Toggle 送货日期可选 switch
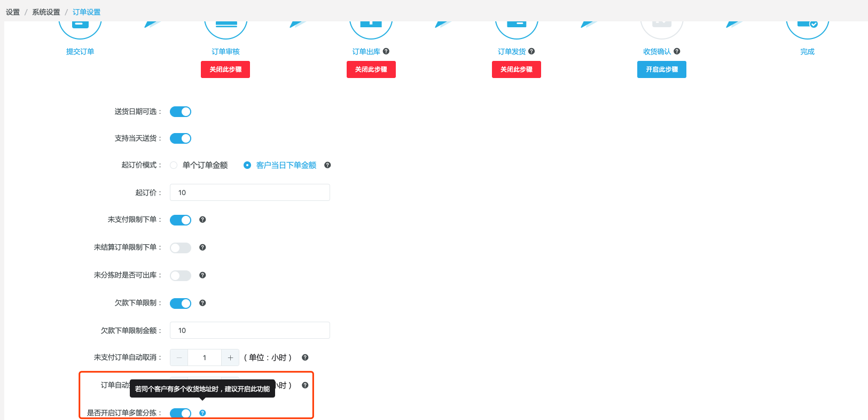Screen dimensions: 868x420 tap(181, 112)
